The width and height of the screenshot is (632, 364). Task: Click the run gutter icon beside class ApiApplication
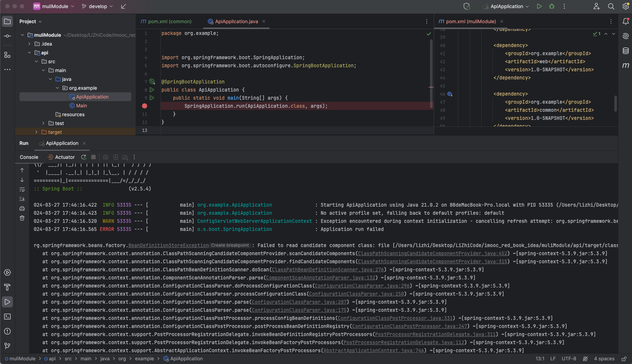click(152, 90)
